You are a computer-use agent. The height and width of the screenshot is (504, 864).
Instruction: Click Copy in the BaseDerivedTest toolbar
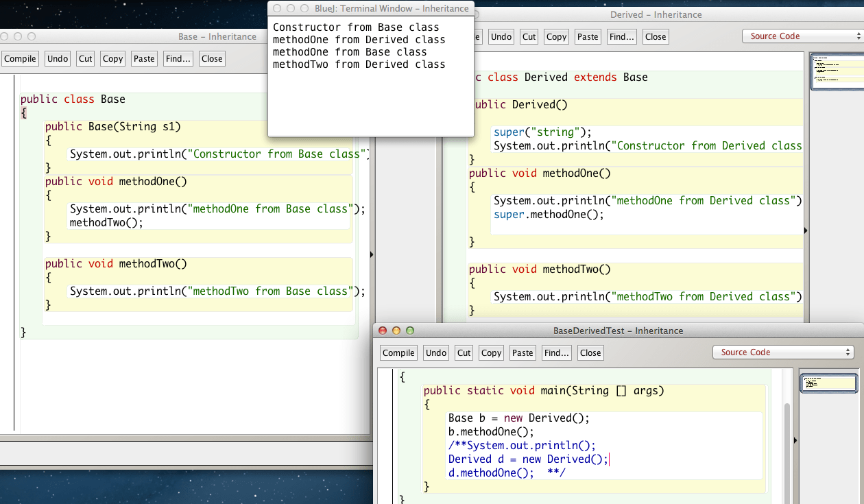491,353
